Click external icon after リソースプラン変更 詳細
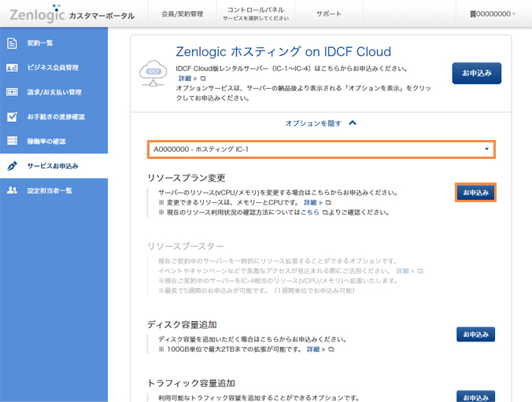532x402 pixels. 328,203
